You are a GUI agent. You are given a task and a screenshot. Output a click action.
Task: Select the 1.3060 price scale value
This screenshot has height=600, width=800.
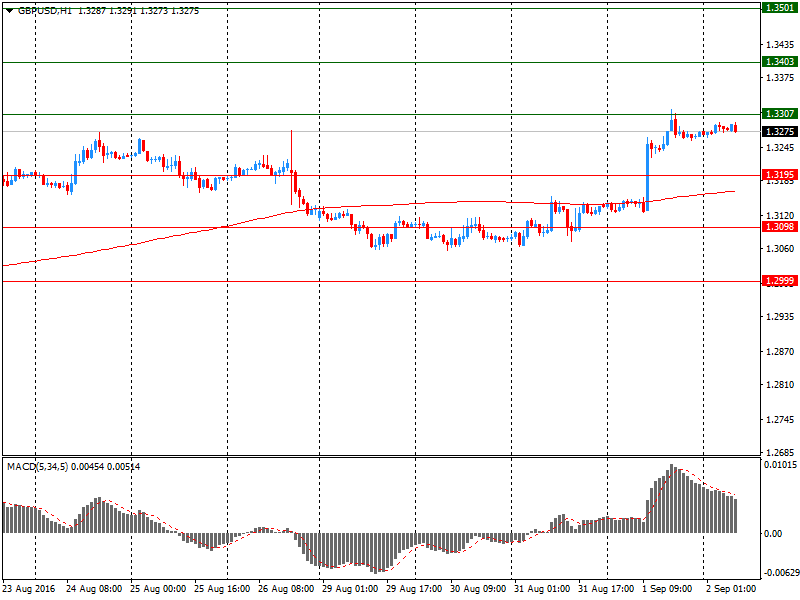[x=780, y=248]
